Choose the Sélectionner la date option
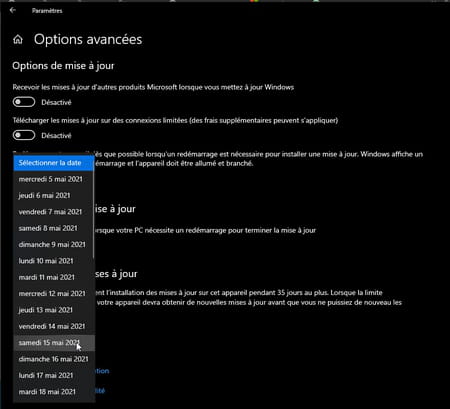Screen dimensions: 450x409 [x=53, y=163]
